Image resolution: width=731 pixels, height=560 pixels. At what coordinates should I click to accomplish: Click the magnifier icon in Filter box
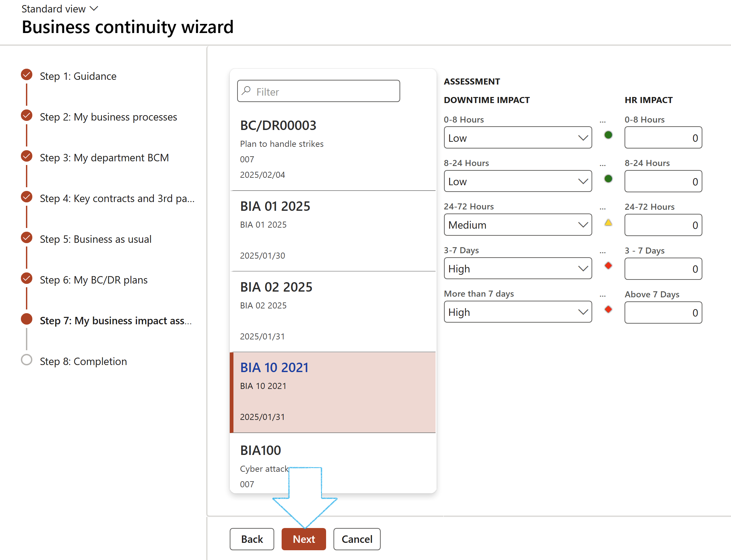247,91
